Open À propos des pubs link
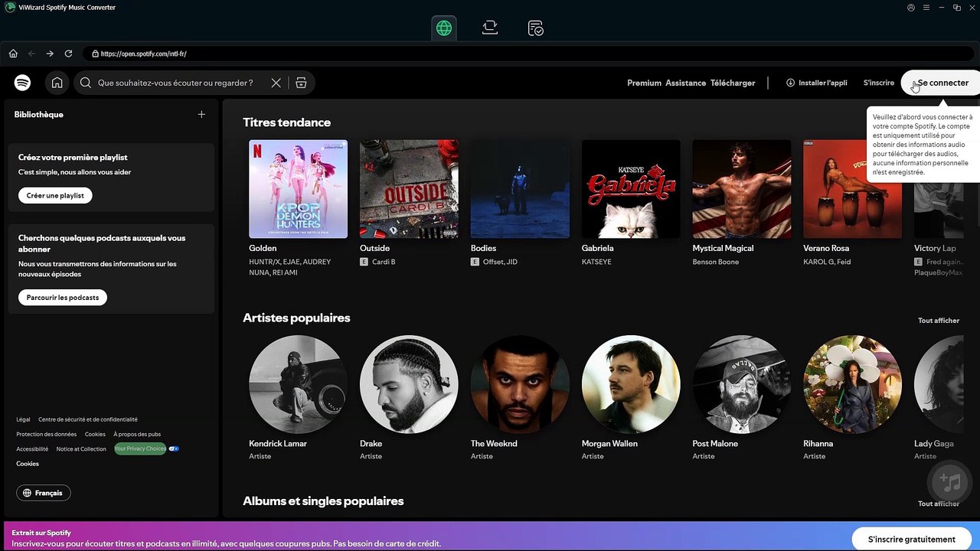The height and width of the screenshot is (551, 980). coord(137,434)
